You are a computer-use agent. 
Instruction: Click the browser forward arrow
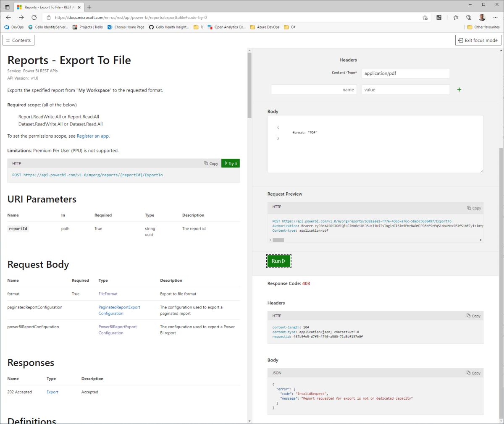(x=21, y=17)
